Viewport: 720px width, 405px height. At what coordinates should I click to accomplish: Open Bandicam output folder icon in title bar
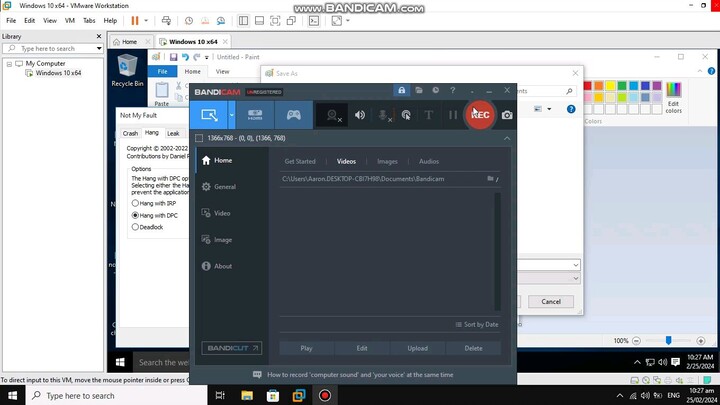point(419,90)
